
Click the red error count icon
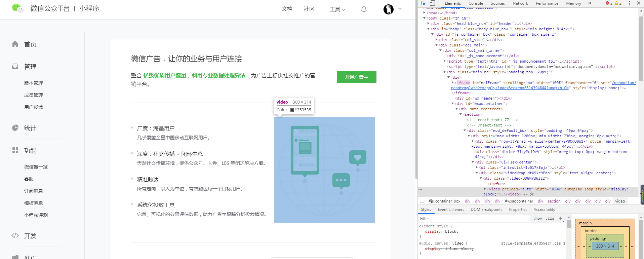[x=607, y=3]
